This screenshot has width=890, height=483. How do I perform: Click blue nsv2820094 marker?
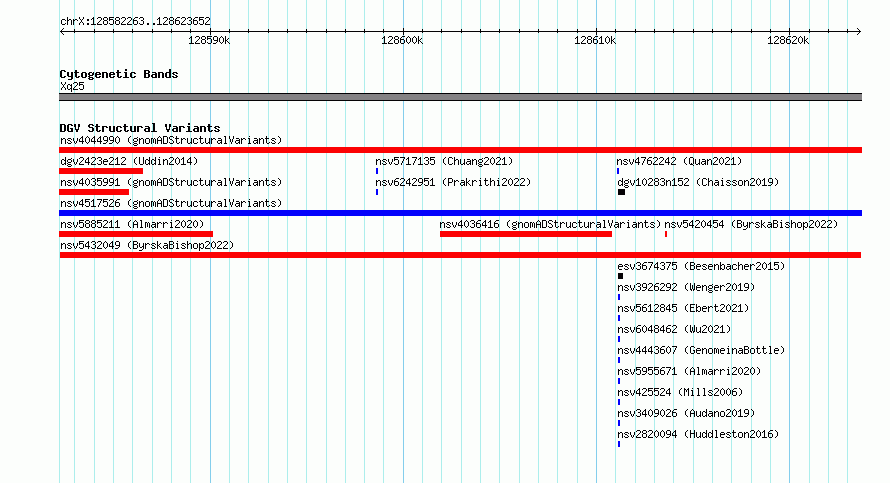[619, 444]
